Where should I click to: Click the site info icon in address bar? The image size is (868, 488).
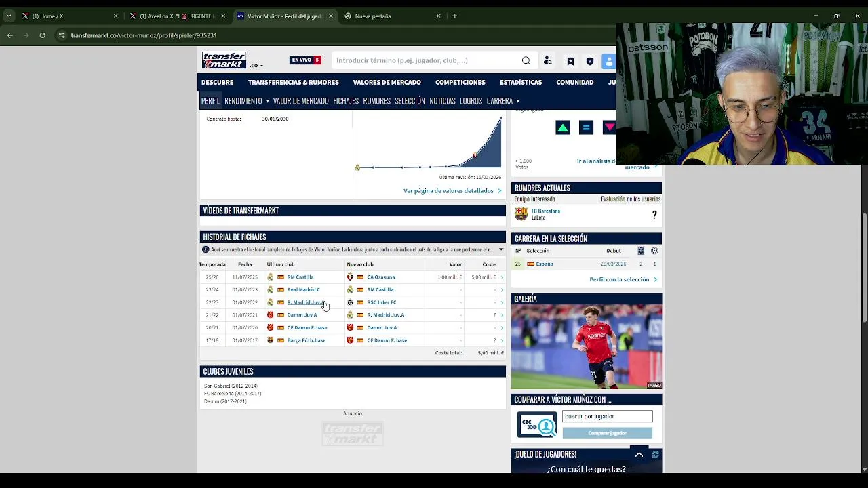pyautogui.click(x=62, y=35)
